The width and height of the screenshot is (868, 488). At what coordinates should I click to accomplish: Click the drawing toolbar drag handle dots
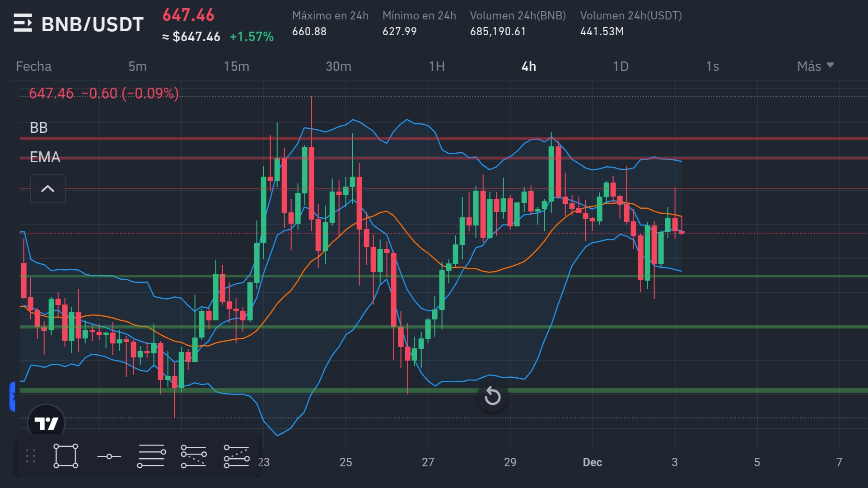pos(31,456)
